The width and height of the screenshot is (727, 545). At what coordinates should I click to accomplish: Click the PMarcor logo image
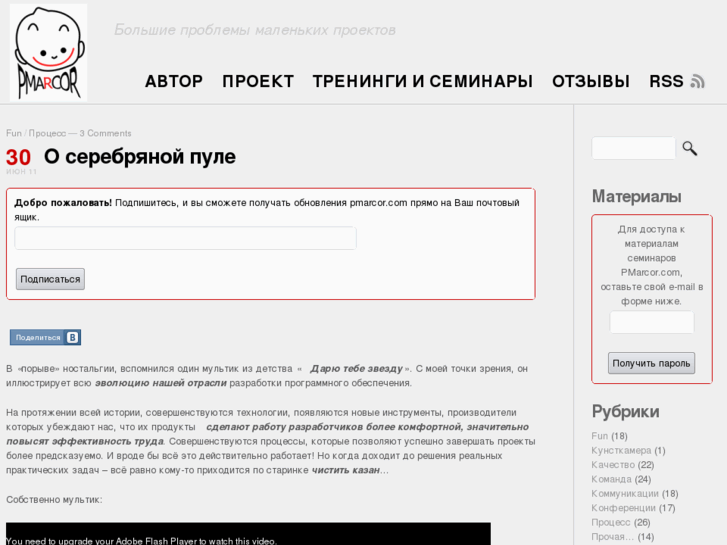pos(48,52)
